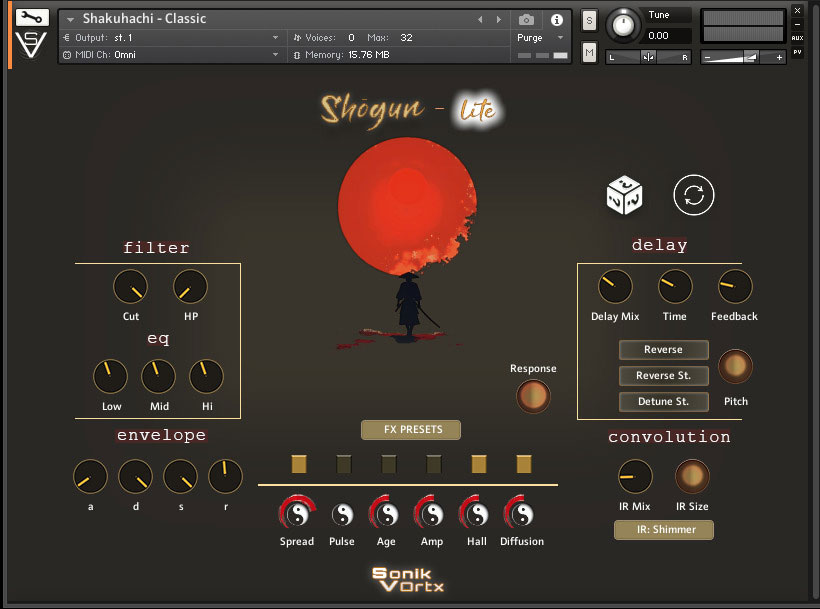
Task: Click the Sonik Vortx logo in header
Action: 31,45
